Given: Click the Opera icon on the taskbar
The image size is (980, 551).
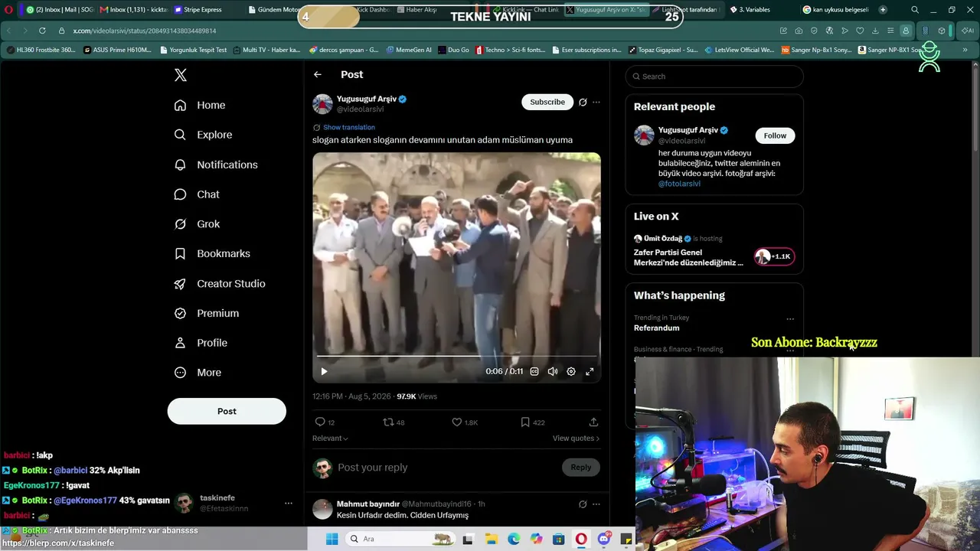Looking at the screenshot, I should [x=582, y=539].
